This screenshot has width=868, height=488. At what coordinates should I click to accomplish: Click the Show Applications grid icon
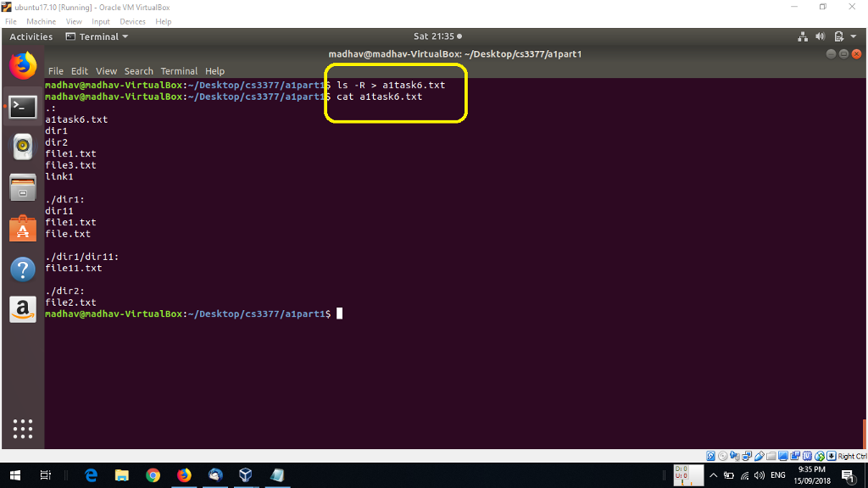(23, 430)
